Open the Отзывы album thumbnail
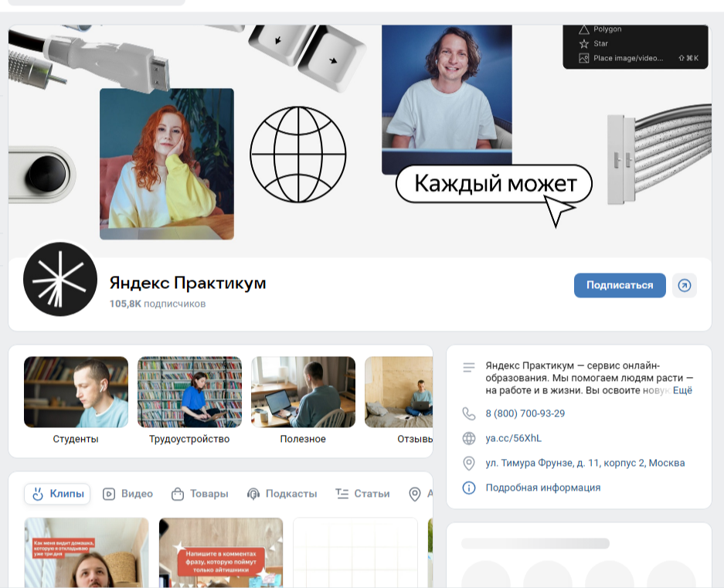This screenshot has height=588, width=724. [399, 392]
